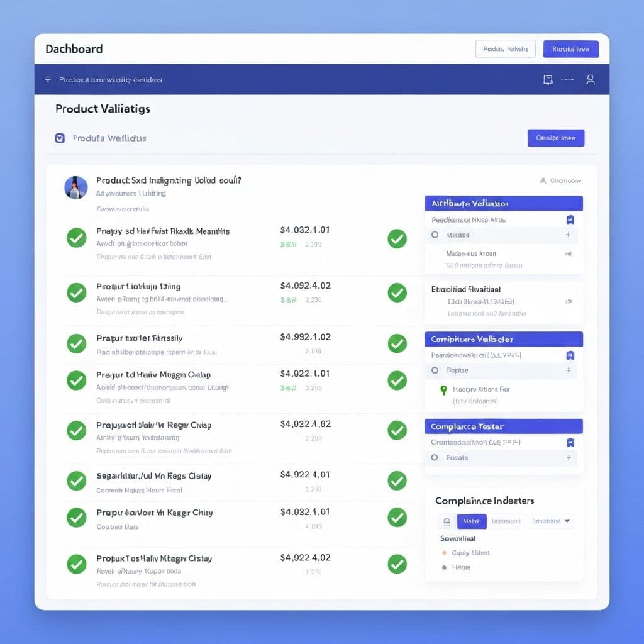Click the bookmark icon in Attribute Validation panel
Screen dimensions: 644x644
(x=570, y=220)
